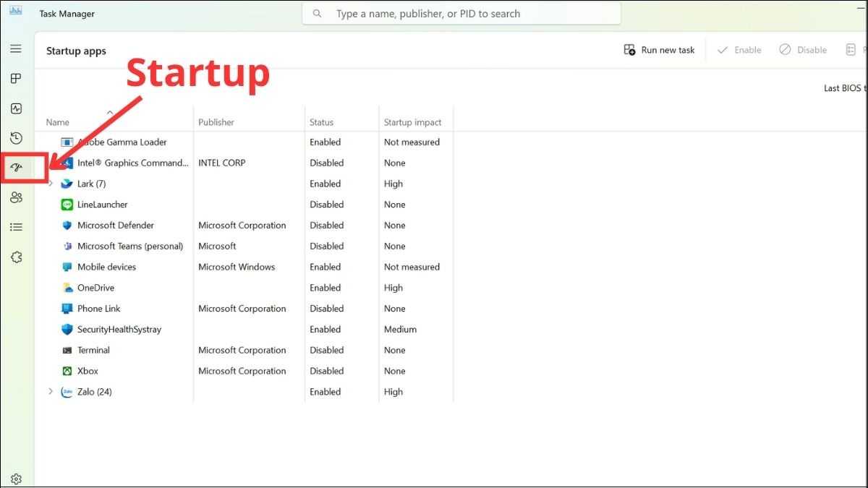Click the INTEL CORP publisher cell
Image resolution: width=868 pixels, height=488 pixels.
pyautogui.click(x=222, y=163)
